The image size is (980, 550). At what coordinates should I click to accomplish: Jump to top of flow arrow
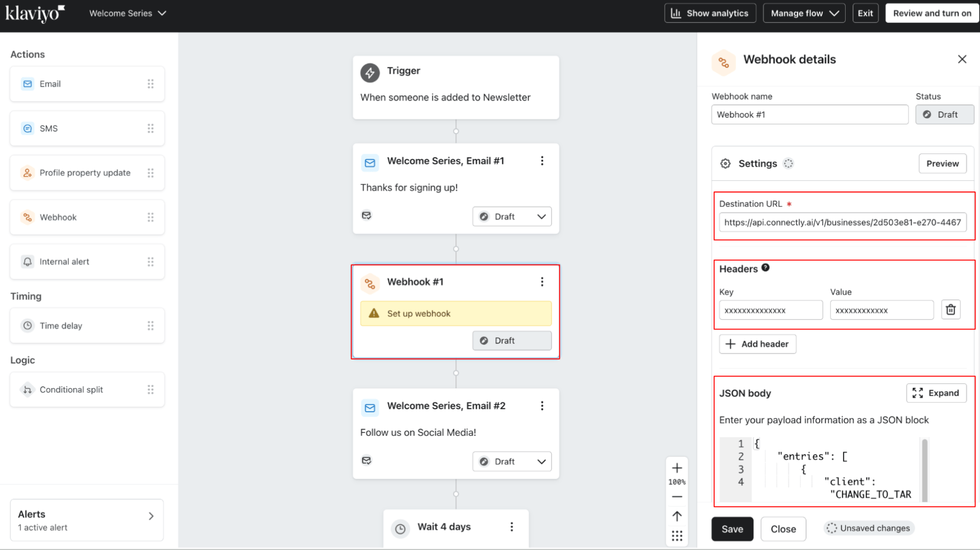click(x=677, y=516)
